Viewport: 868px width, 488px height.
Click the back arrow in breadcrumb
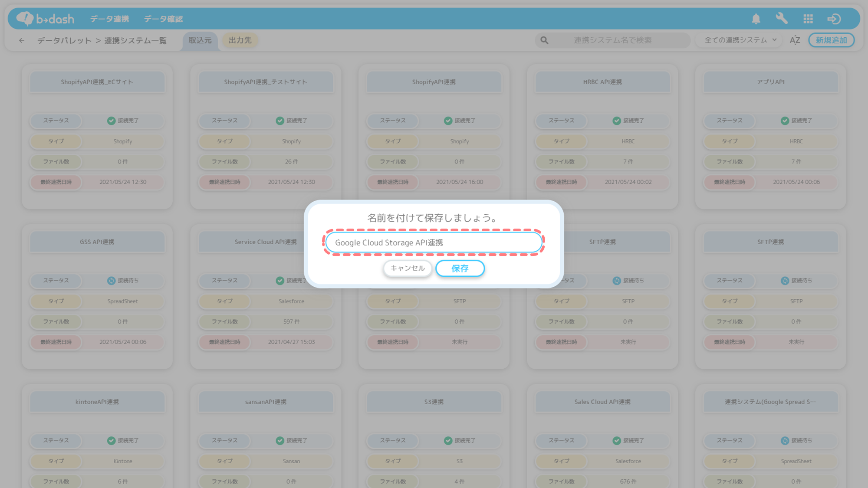(22, 40)
